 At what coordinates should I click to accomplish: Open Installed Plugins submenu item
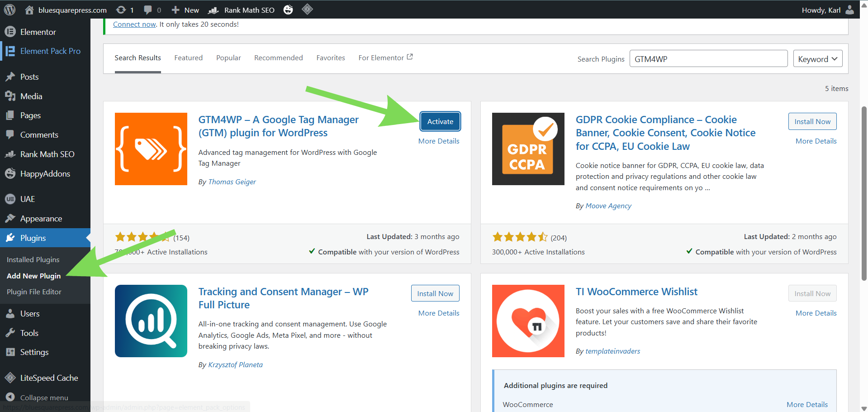coord(33,260)
